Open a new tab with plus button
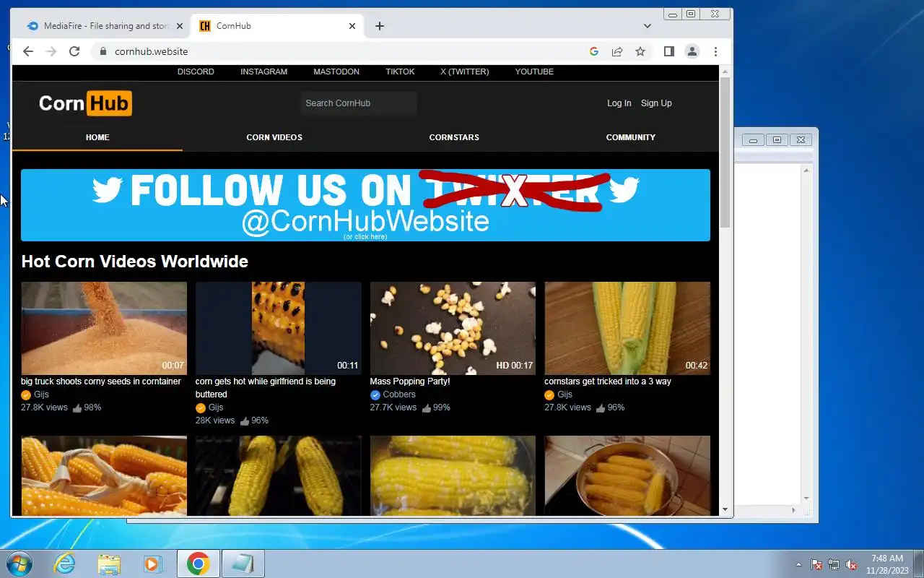Screen dimensions: 924x578 (380, 26)
